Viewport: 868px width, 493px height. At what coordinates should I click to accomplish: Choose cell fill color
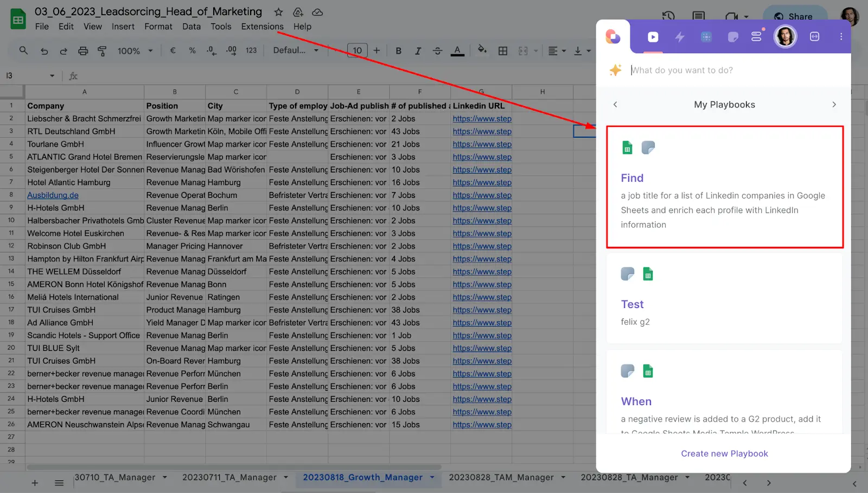coord(482,50)
